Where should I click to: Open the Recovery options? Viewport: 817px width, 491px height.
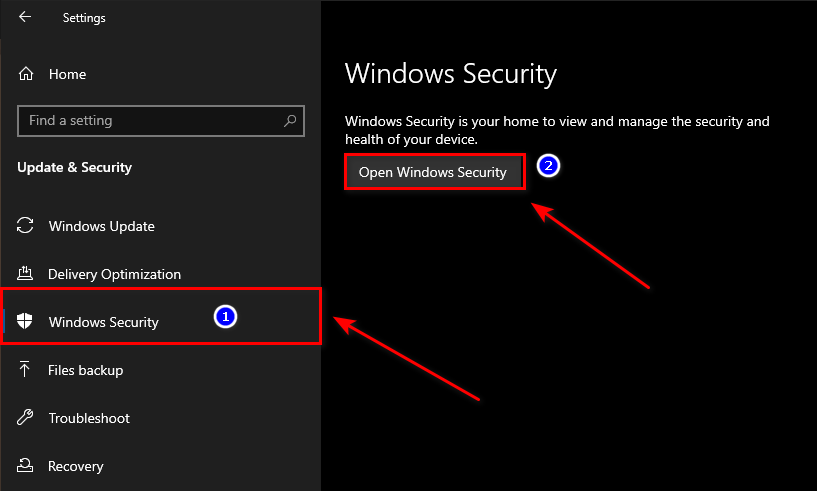coord(75,466)
